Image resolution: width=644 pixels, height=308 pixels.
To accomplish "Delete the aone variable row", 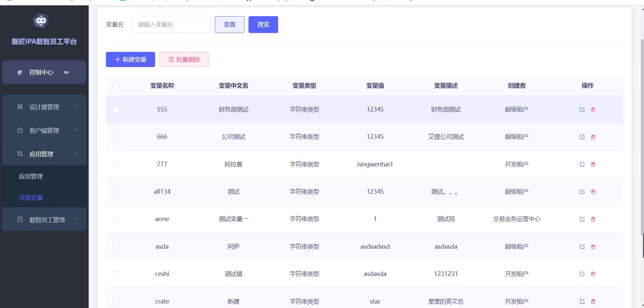I will tap(593, 219).
